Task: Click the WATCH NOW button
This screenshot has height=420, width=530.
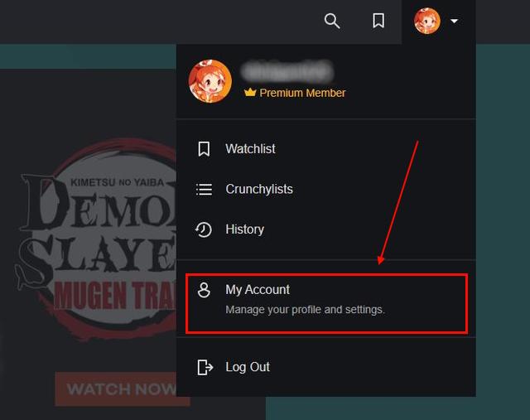Action: 123,389
